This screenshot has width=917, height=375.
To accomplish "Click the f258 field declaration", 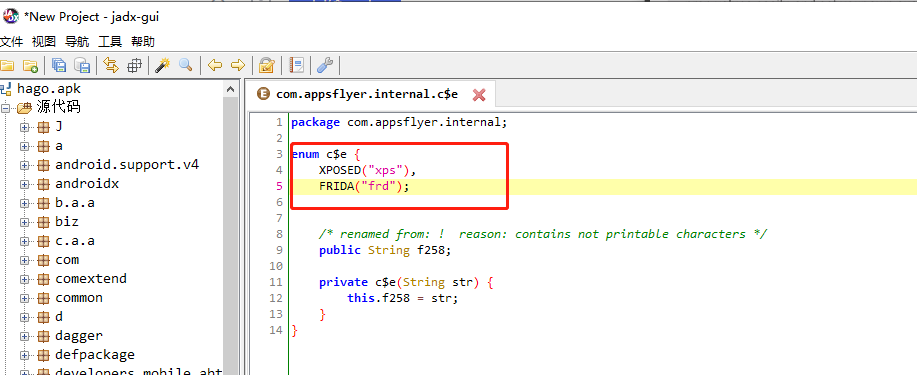I will [x=385, y=250].
